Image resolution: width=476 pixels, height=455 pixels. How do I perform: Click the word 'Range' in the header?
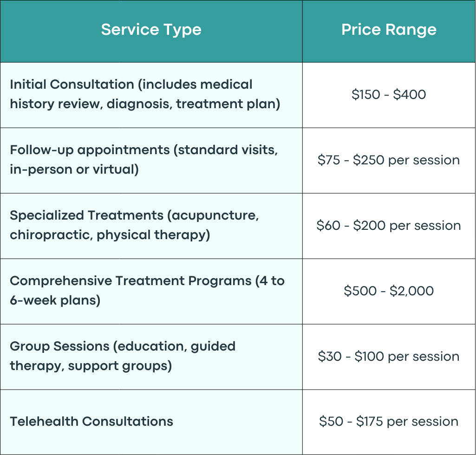click(411, 30)
